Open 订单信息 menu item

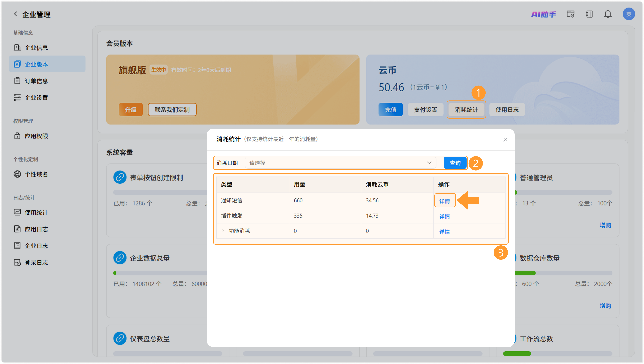[47, 81]
